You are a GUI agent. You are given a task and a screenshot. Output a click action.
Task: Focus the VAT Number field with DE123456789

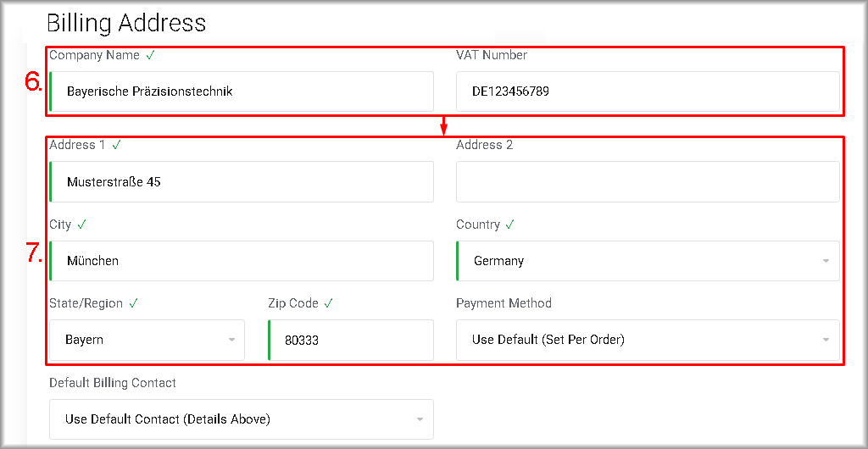point(648,91)
